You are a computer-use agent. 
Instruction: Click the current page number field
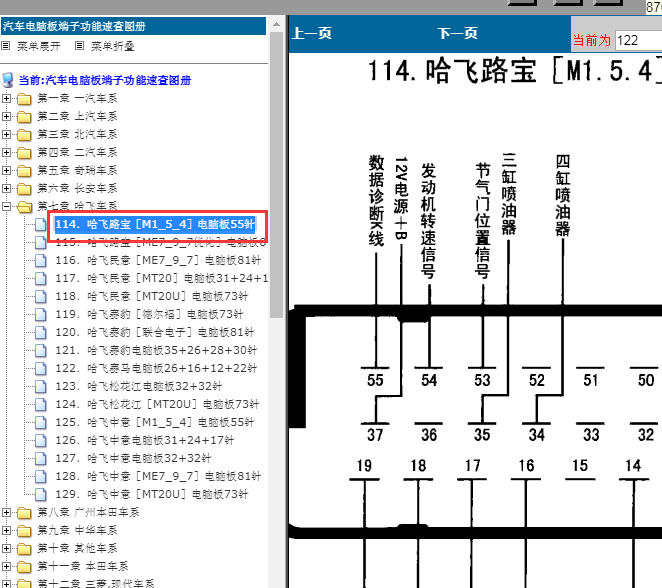coord(638,41)
